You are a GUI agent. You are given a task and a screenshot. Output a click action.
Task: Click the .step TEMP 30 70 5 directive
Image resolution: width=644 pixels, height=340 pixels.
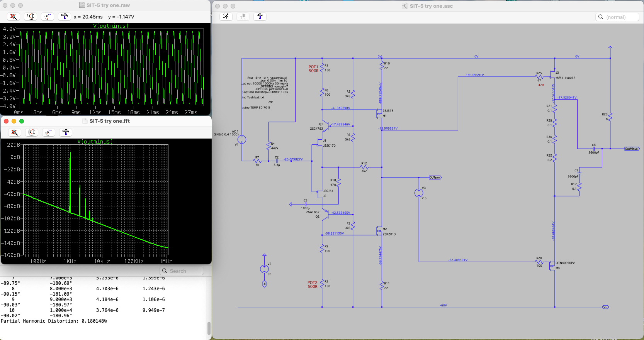[256, 108]
